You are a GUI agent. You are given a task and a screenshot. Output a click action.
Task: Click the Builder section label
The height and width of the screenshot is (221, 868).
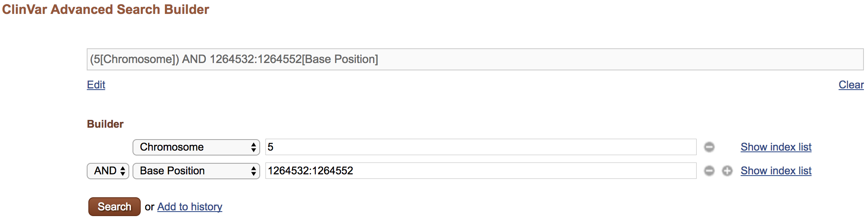coord(105,124)
